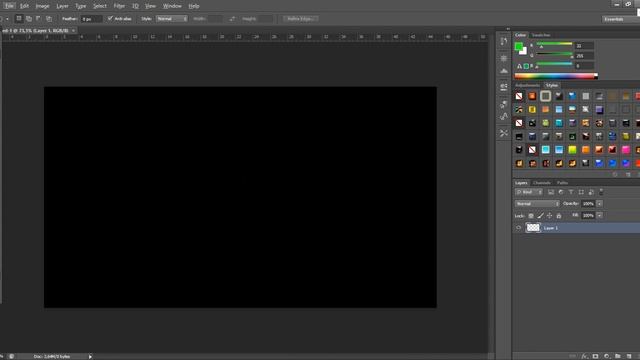The image size is (640, 360).
Task: Apply the yellow-green gradient style swatch
Action: pos(572,150)
